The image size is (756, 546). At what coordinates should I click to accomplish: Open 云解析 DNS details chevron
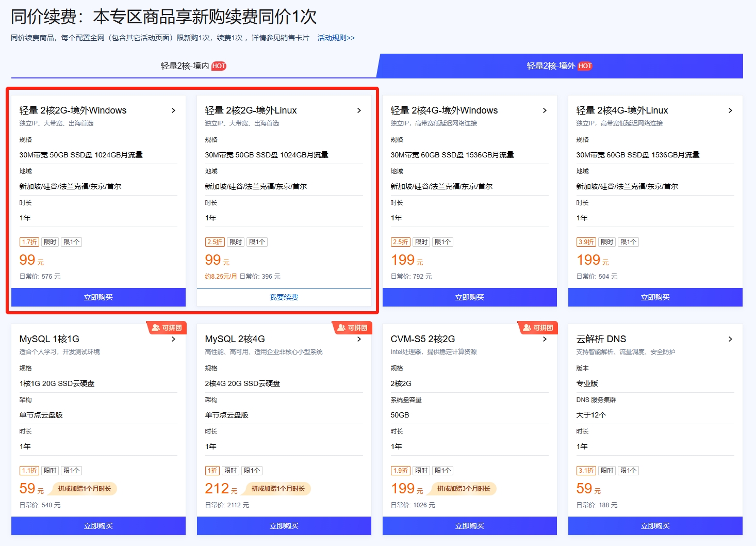730,339
